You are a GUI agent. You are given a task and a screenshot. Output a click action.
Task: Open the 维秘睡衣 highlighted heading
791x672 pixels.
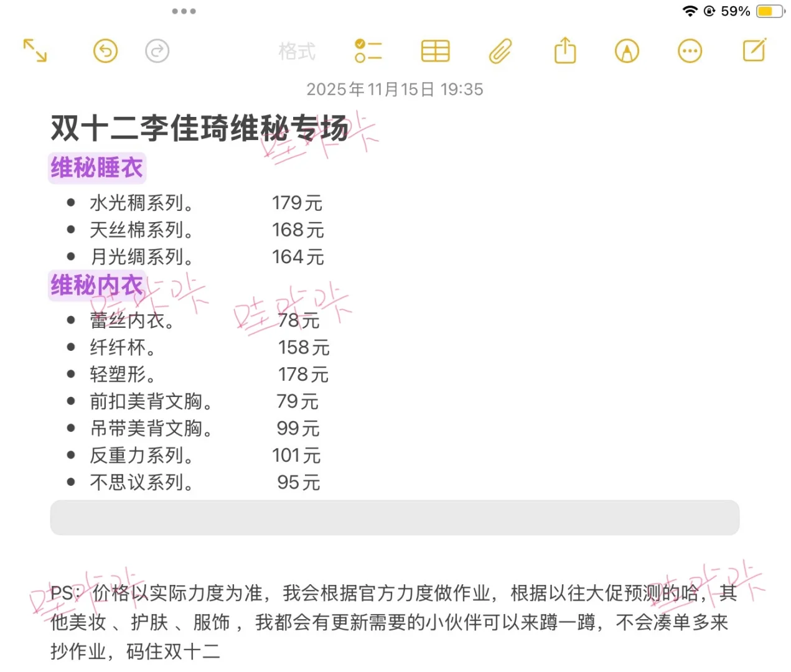[x=96, y=168]
